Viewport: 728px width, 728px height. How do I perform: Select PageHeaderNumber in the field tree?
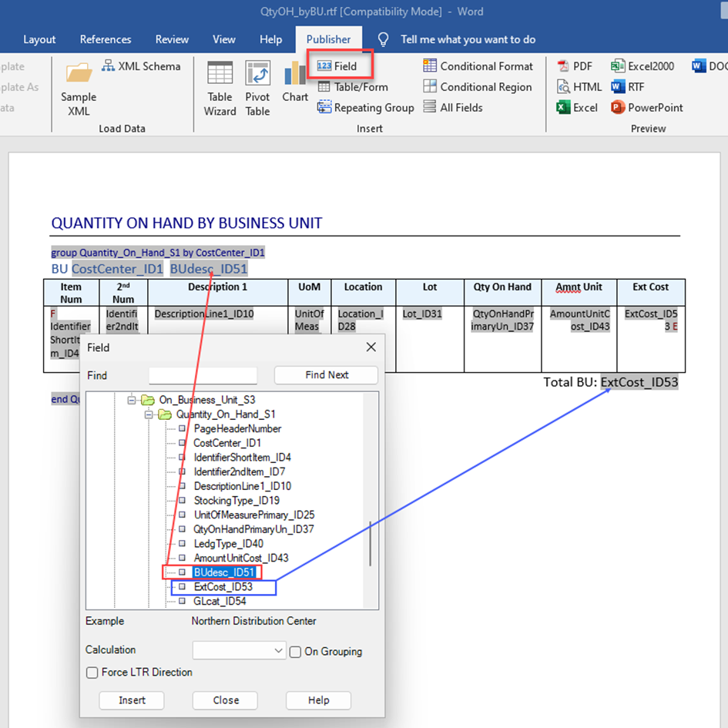click(237, 428)
